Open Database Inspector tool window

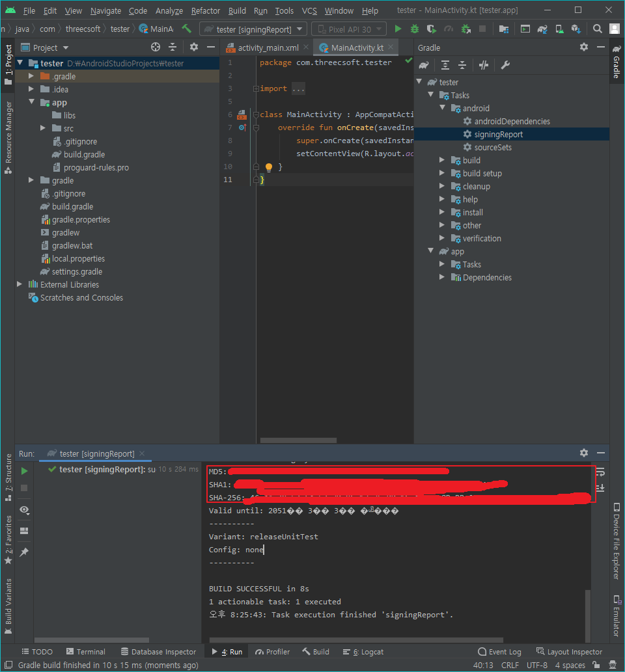(158, 651)
